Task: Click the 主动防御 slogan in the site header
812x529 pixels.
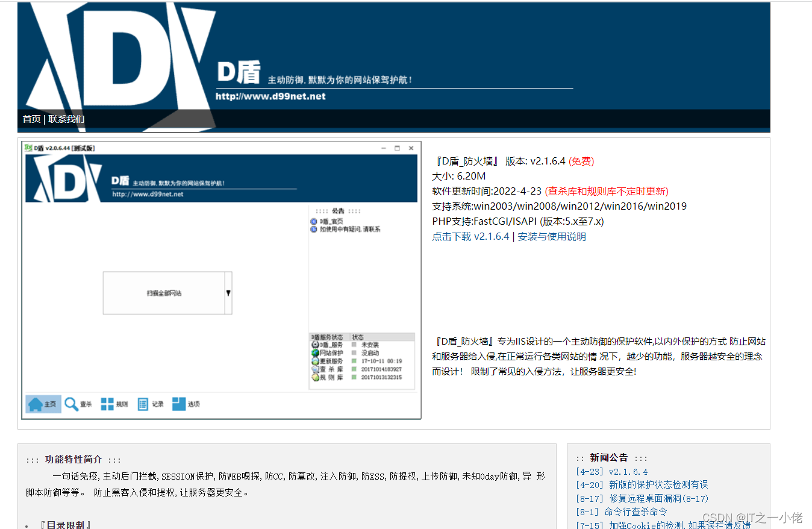Action: (x=340, y=80)
